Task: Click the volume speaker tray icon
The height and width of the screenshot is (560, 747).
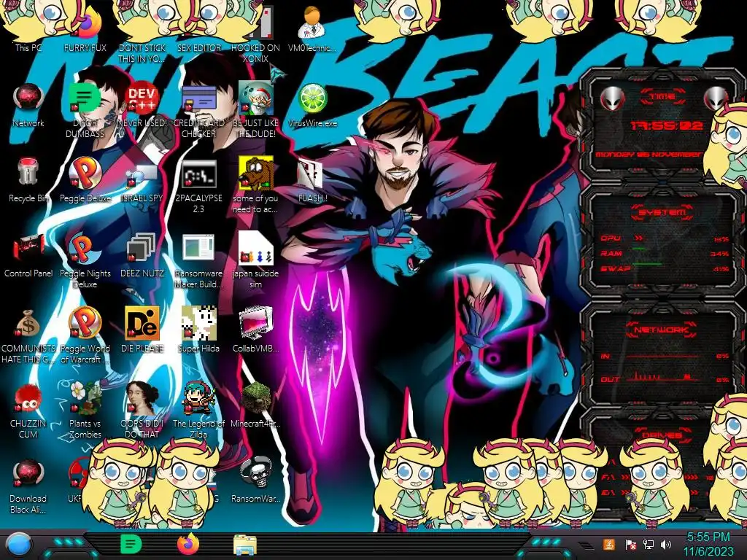Action: point(666,544)
